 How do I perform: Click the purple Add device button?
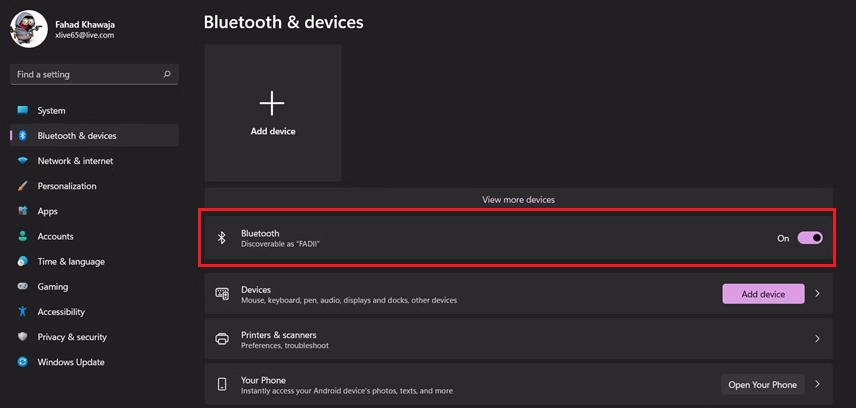point(763,294)
